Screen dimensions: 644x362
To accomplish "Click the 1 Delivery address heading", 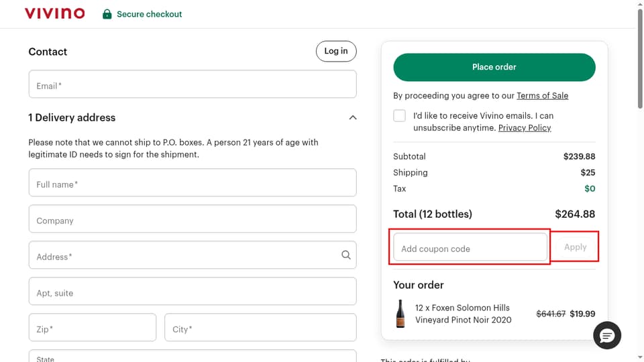I will point(72,118).
